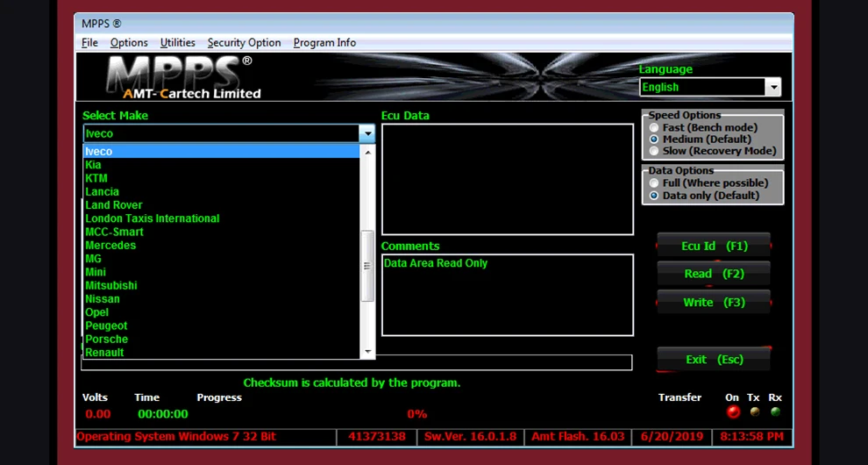Viewport: 868px width, 465px height.
Task: Click inside the Comments text box
Action: coord(507,295)
